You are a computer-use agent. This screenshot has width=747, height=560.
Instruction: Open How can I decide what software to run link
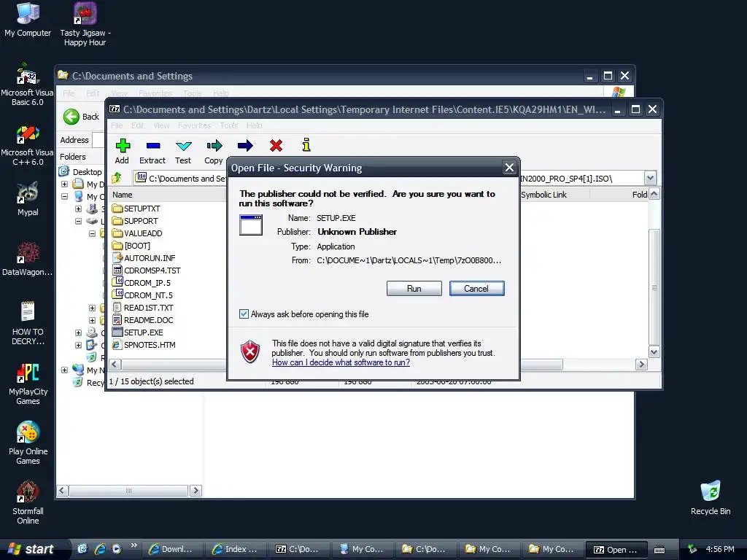click(341, 362)
